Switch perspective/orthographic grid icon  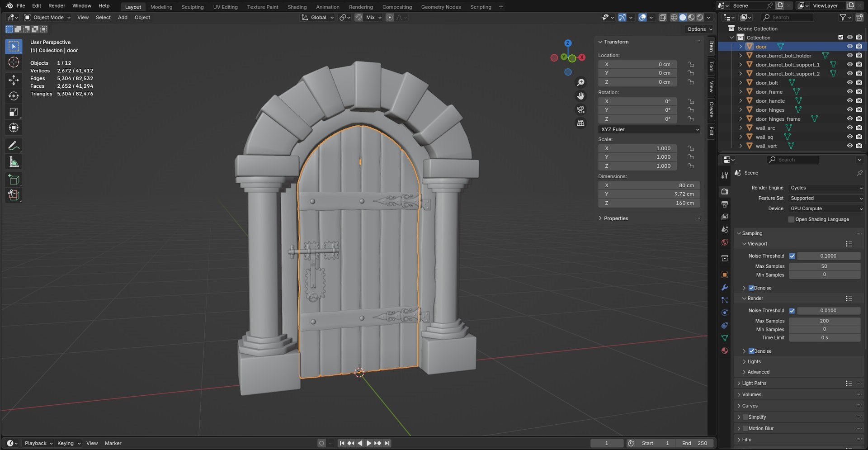tap(580, 123)
